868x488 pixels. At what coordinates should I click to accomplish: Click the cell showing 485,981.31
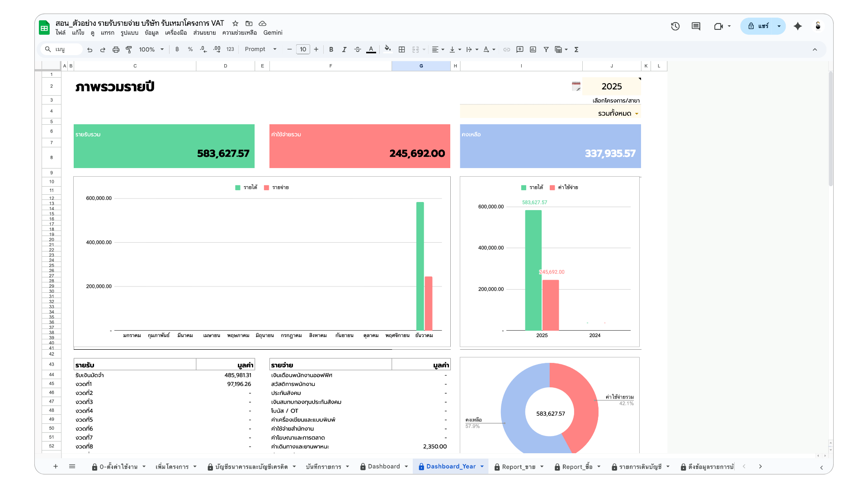coord(226,375)
